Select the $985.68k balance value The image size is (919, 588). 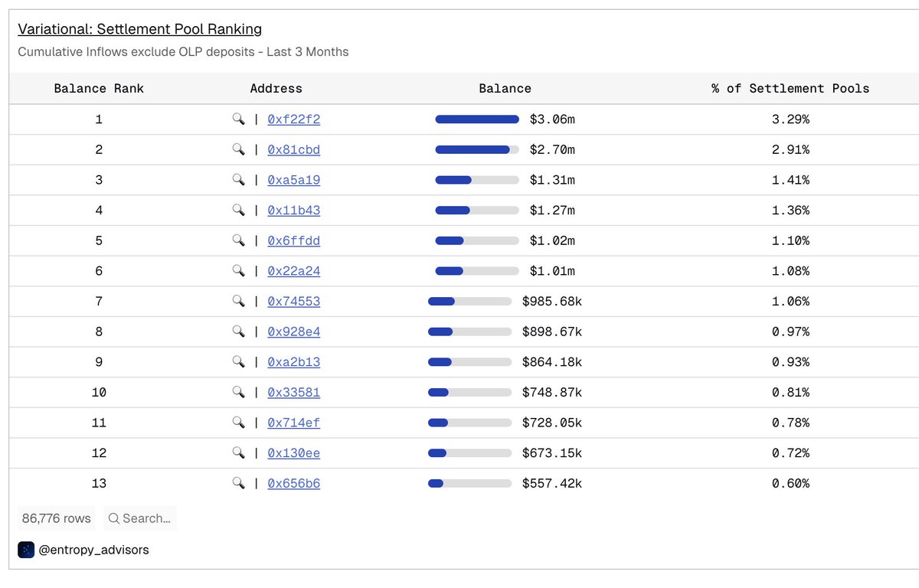click(552, 302)
